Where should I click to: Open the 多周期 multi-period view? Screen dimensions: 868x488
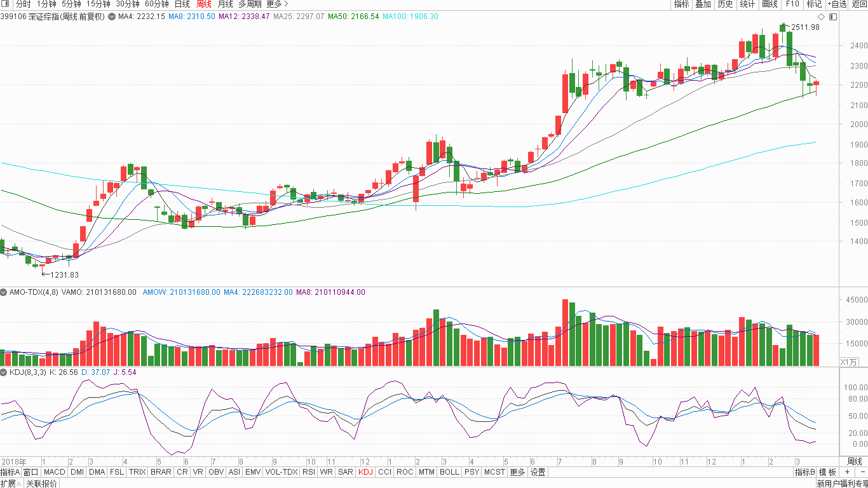(250, 4)
